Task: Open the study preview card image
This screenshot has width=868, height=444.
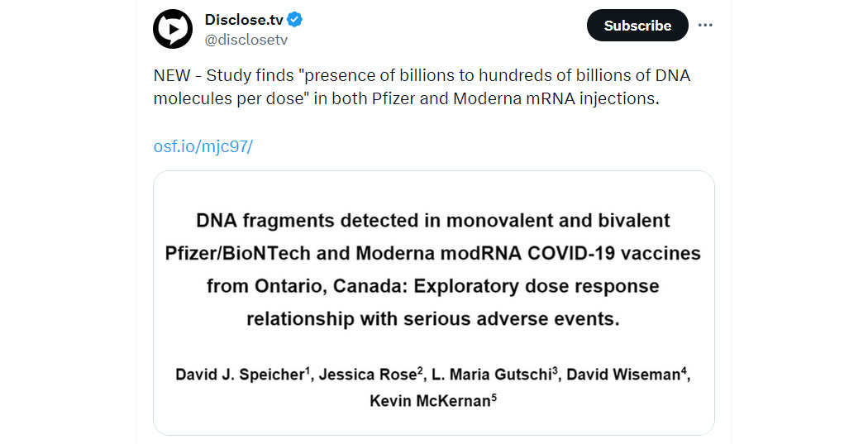Action: pyautogui.click(x=434, y=303)
